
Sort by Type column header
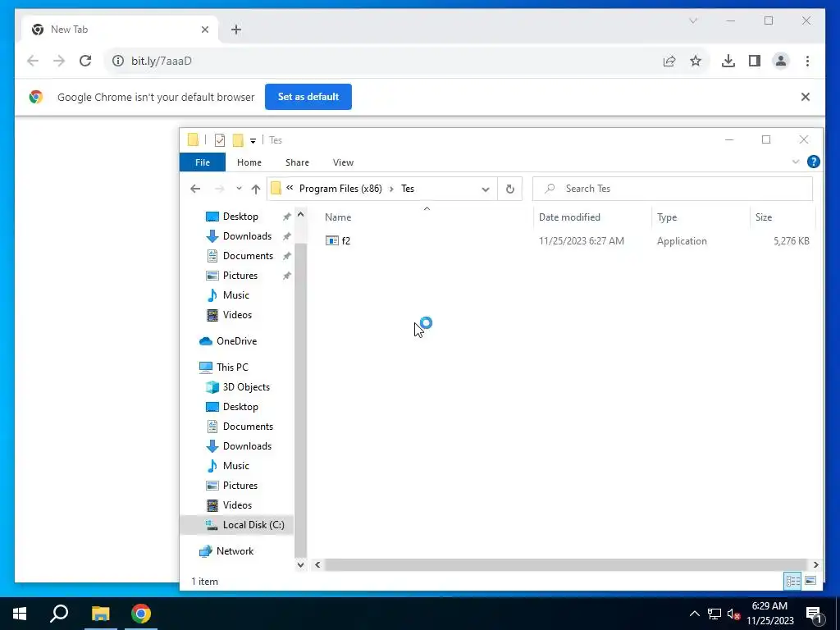(667, 217)
